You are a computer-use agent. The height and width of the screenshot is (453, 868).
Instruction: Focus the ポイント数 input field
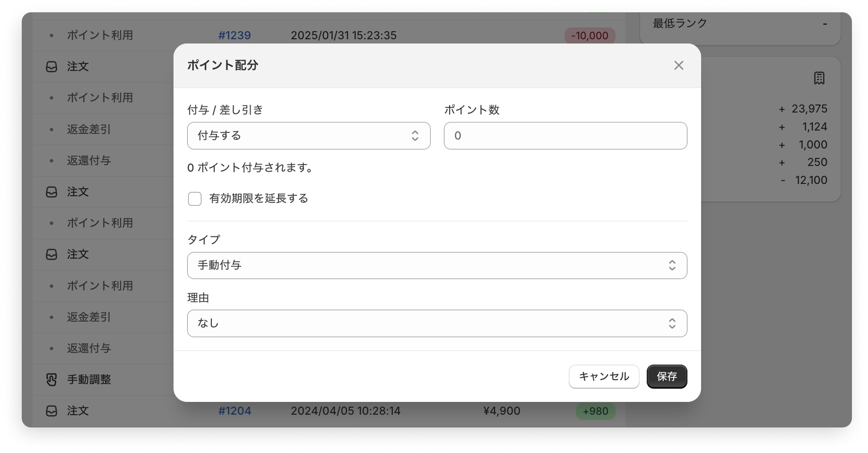coord(565,136)
